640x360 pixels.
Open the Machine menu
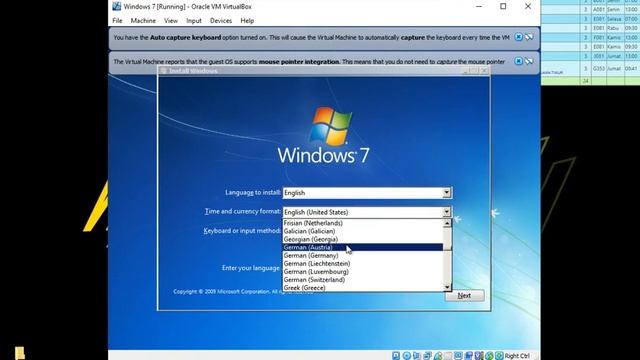point(143,20)
